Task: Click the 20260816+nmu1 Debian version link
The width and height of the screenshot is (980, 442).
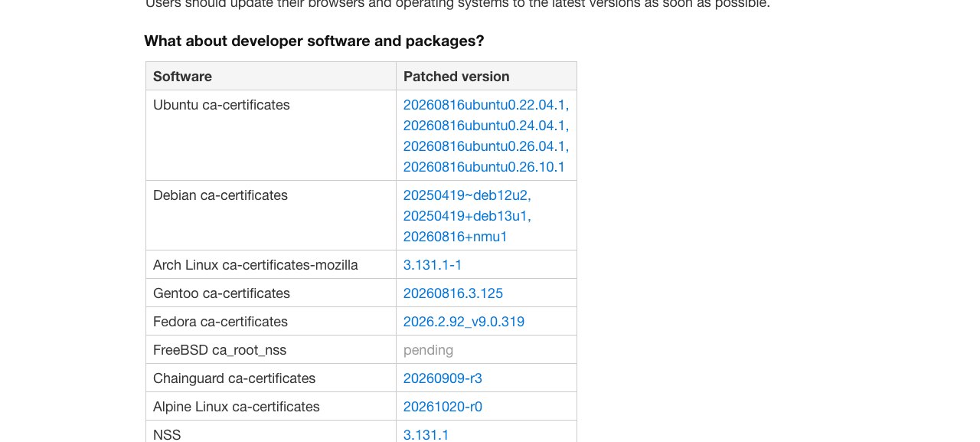Action: 456,237
